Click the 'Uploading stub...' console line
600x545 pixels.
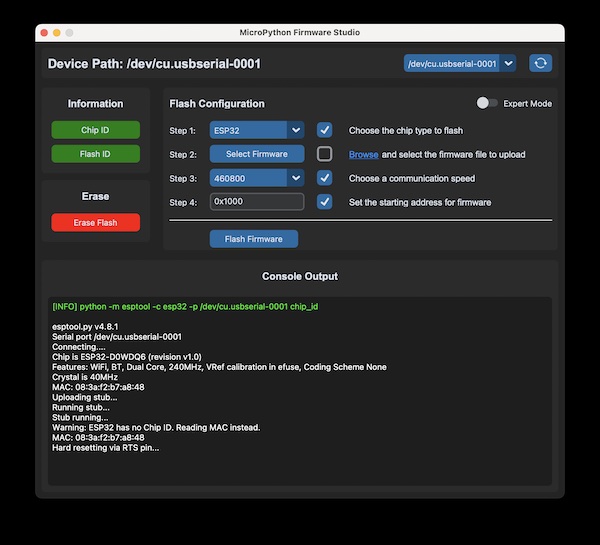(85, 397)
